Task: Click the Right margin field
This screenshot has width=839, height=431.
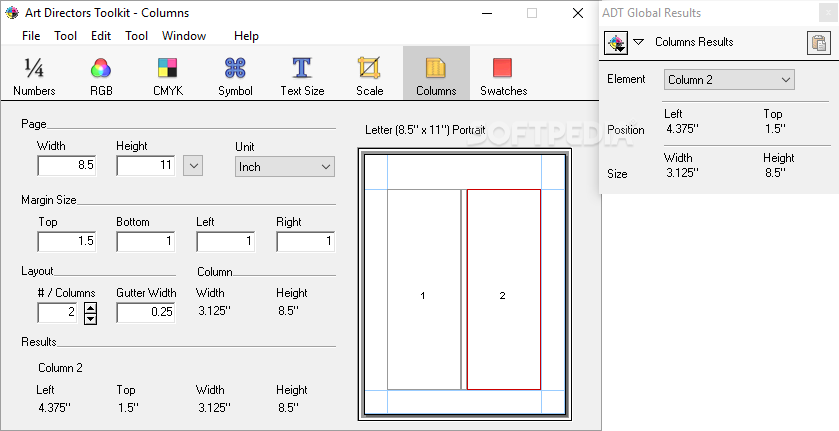Action: pos(306,241)
